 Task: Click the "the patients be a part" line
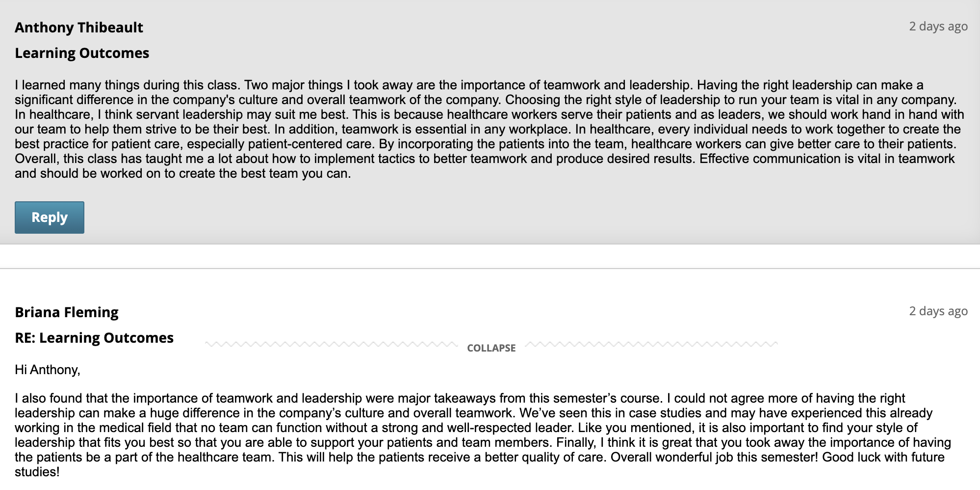(x=479, y=457)
